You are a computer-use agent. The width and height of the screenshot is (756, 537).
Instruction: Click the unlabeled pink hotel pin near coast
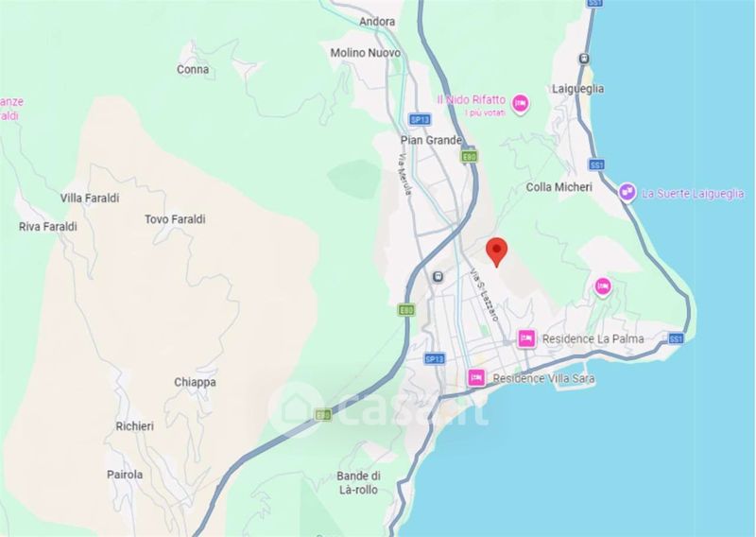[603, 286]
